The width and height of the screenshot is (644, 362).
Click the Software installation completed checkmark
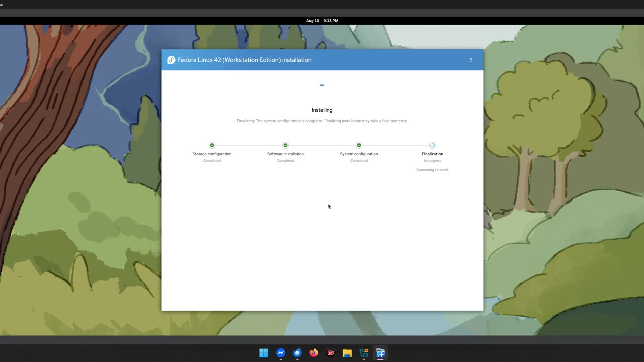pyautogui.click(x=285, y=145)
